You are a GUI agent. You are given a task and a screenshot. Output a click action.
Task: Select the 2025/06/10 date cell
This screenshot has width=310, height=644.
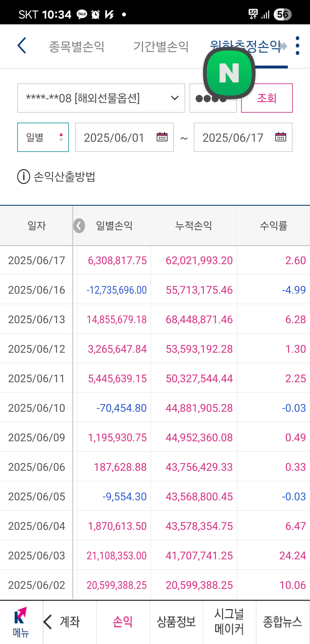pyautogui.click(x=36, y=408)
